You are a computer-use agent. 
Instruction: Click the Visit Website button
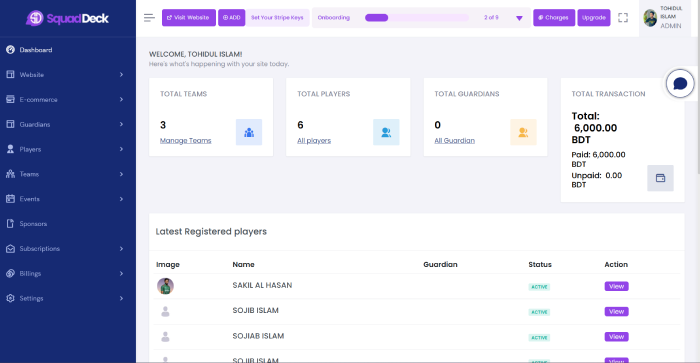pyautogui.click(x=189, y=18)
